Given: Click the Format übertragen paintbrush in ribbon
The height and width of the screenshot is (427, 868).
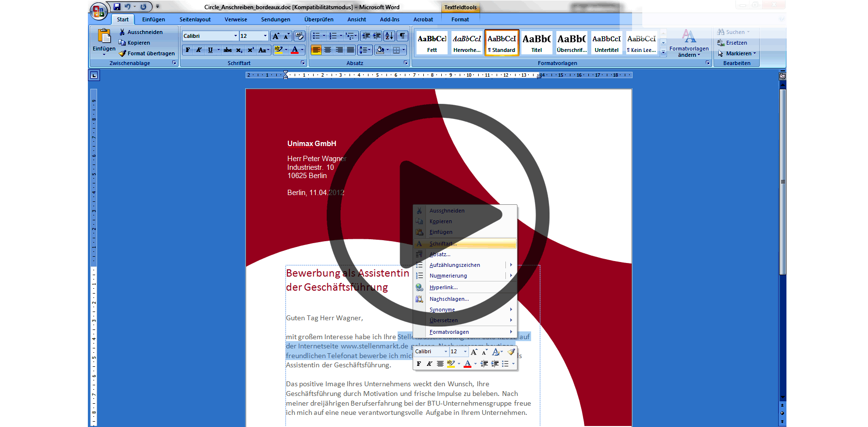Looking at the screenshot, I should click(x=147, y=53).
